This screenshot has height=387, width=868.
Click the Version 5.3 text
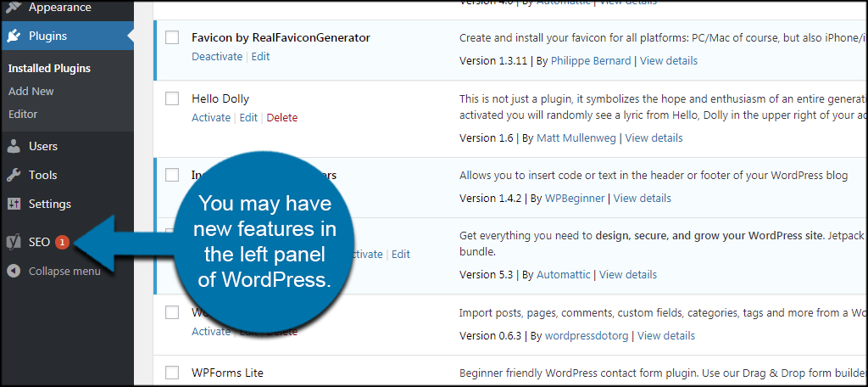tap(485, 274)
